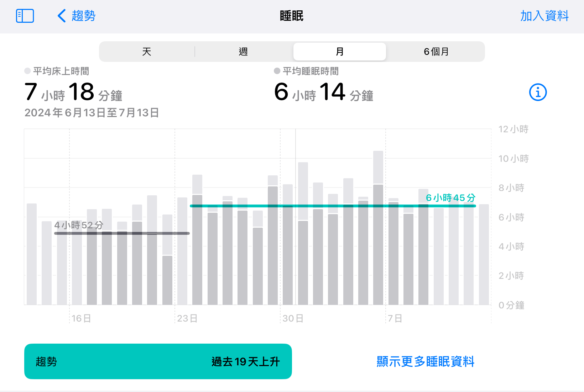Switch to the 天 view tab

click(147, 52)
